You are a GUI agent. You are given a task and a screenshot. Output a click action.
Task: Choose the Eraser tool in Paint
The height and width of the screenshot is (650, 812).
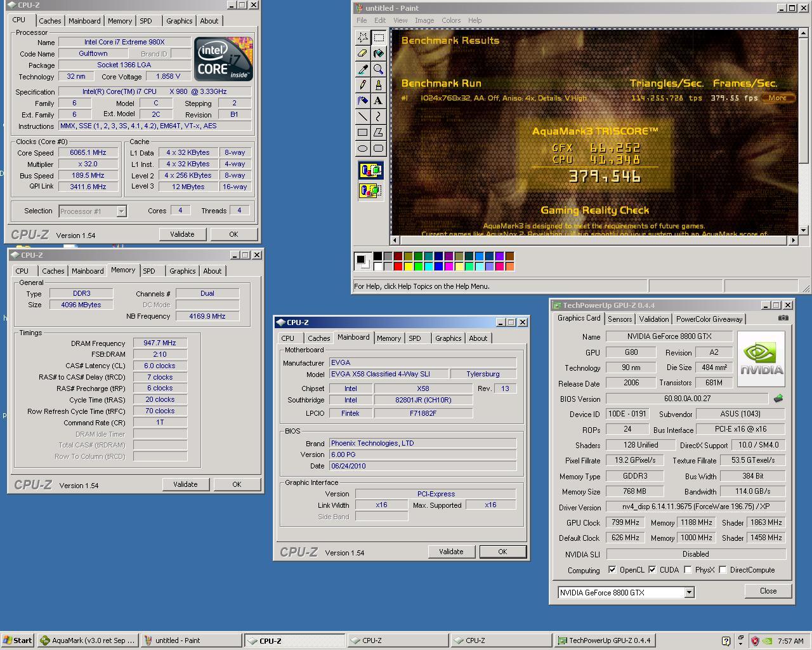tap(363, 53)
